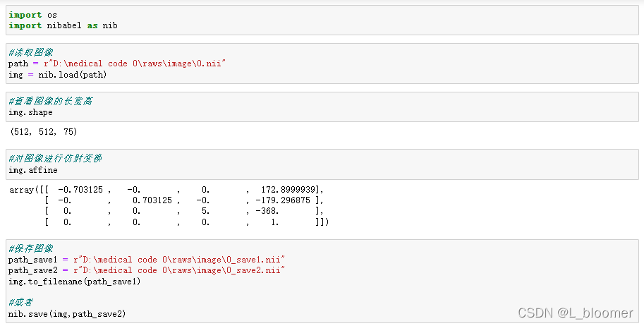Click the 'import os' code line
Image resolution: width=644 pixels, height=326 pixels.
32,15
